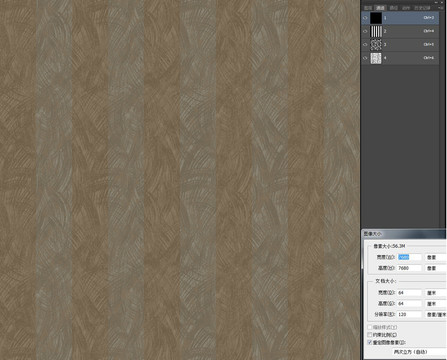Toggle the eye icon for channel 3
This screenshot has height=360, width=447.
[365, 45]
